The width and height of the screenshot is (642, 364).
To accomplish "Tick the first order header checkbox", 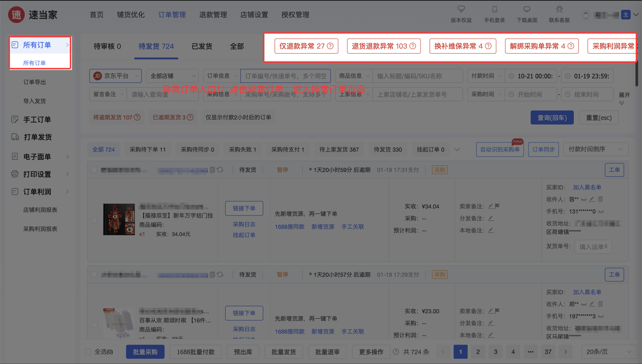I will [x=94, y=170].
